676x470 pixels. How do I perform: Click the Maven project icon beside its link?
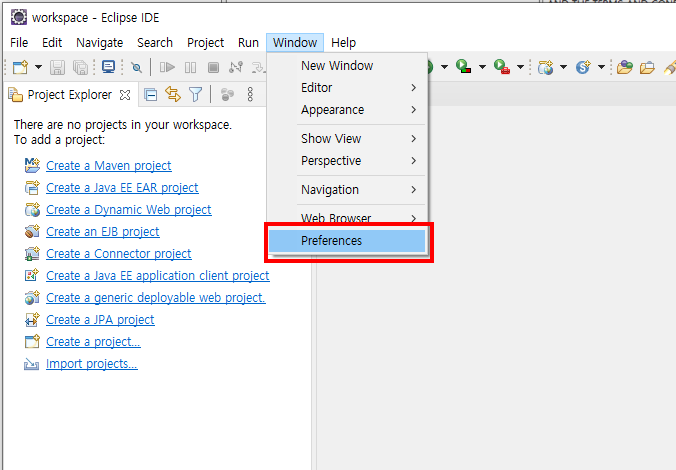tap(32, 165)
